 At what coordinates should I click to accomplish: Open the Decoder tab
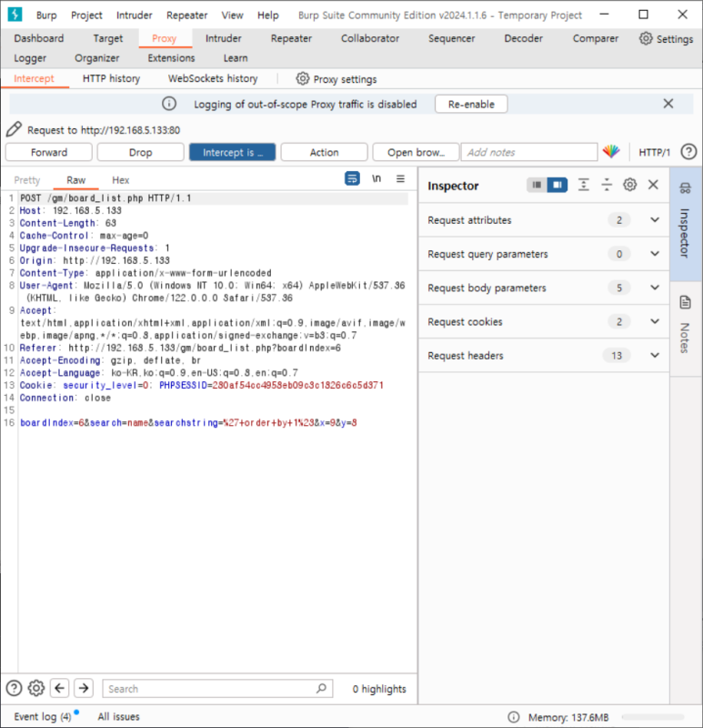pos(524,38)
